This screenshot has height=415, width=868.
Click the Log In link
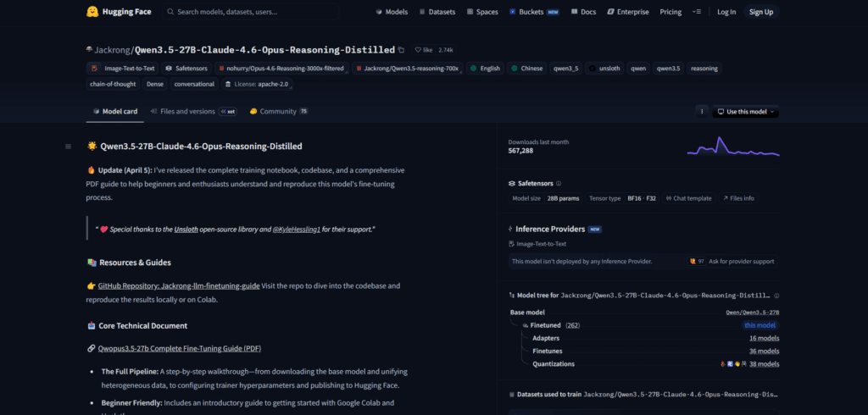[x=726, y=12]
